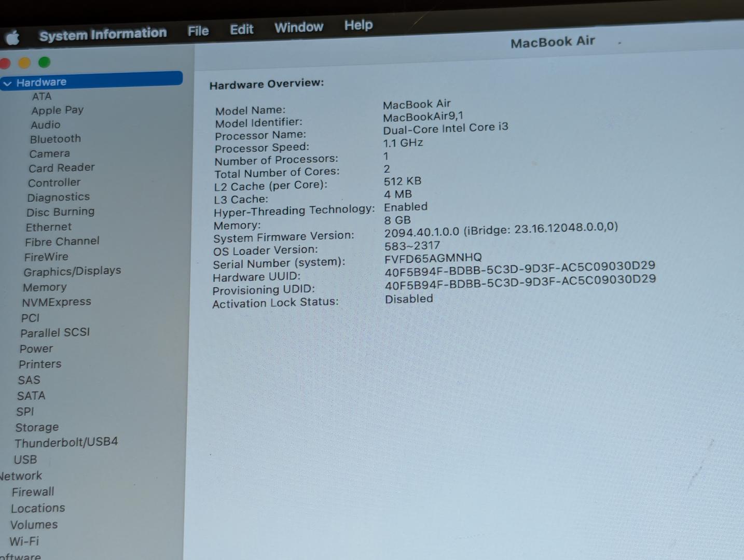
Task: Select Audio in the sidebar
Action: (45, 124)
